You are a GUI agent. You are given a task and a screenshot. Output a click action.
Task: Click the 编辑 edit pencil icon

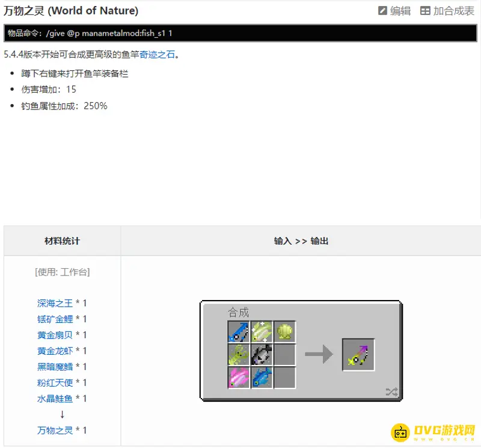click(382, 11)
